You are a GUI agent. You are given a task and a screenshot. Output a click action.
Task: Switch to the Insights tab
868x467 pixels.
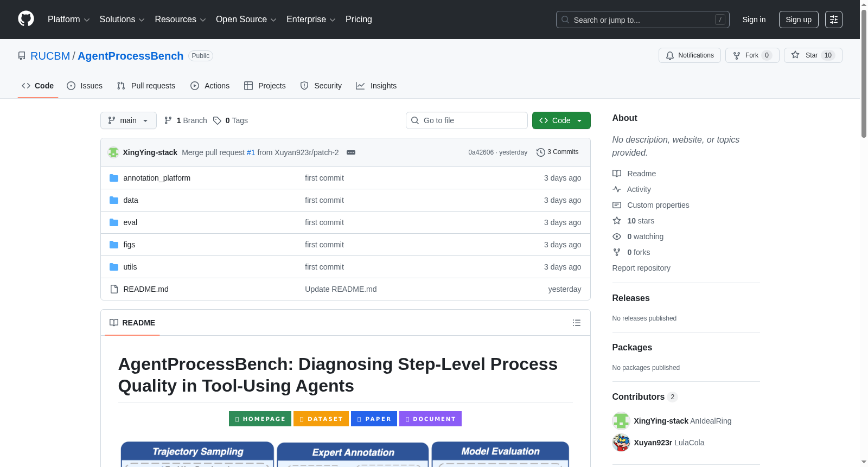pos(376,86)
